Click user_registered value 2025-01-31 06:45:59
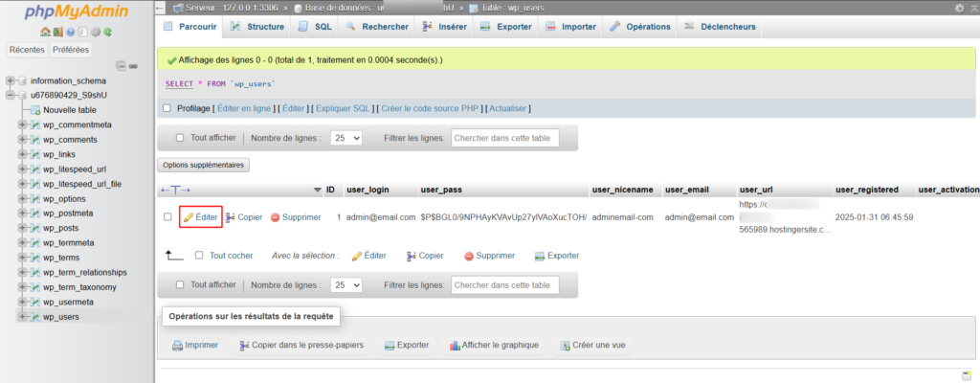Screen dimensions: 980x383 [x=875, y=217]
